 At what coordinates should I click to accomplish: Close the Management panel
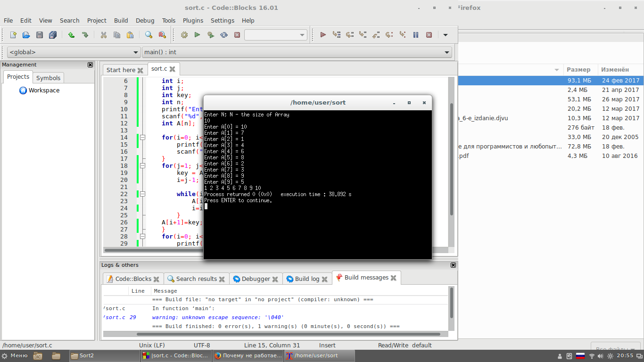pyautogui.click(x=91, y=65)
